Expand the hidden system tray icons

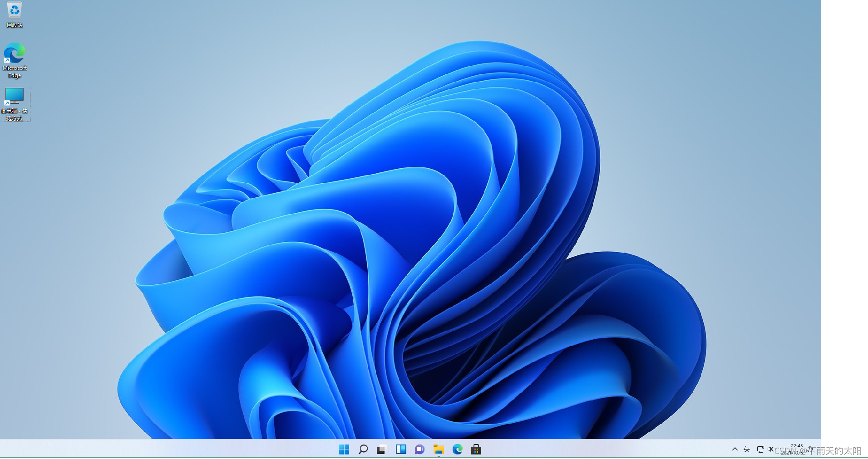[x=735, y=449]
